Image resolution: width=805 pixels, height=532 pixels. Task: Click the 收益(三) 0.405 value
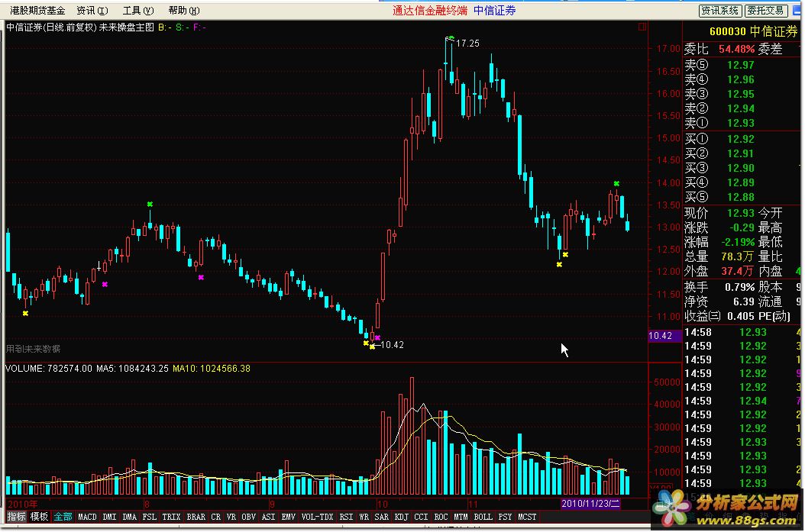(741, 316)
